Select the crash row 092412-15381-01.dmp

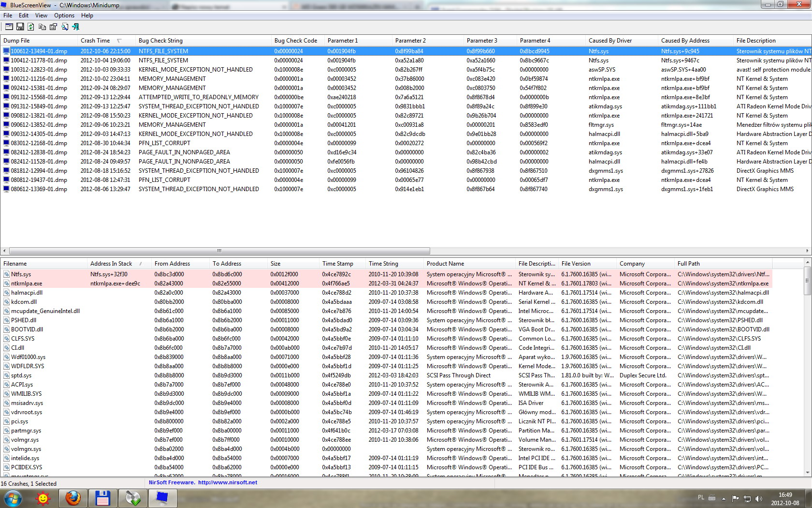click(406, 88)
